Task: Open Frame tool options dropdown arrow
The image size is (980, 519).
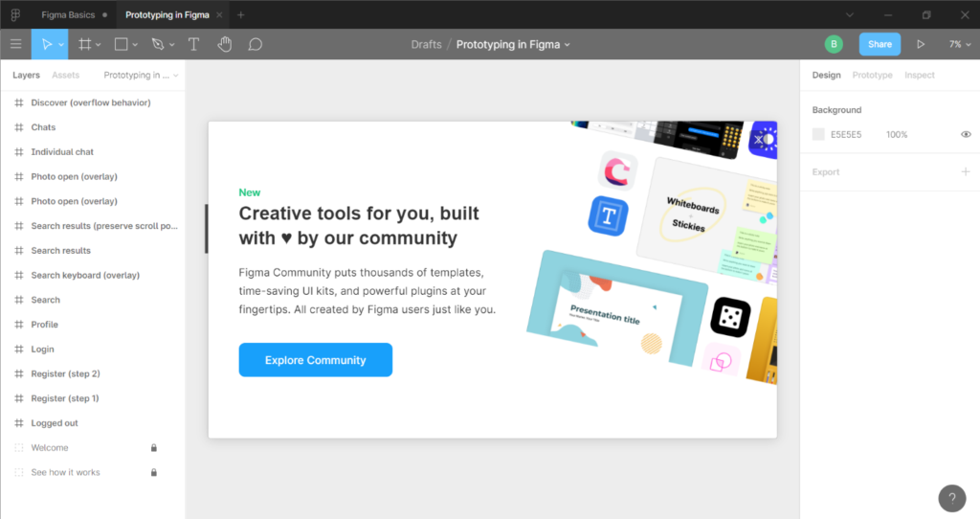Action: [x=99, y=45]
